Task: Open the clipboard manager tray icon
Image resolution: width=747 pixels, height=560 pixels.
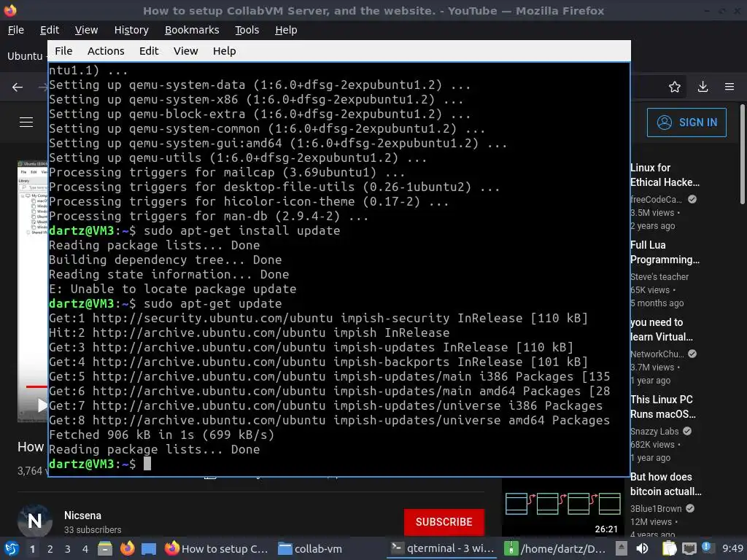Action: click(669, 548)
